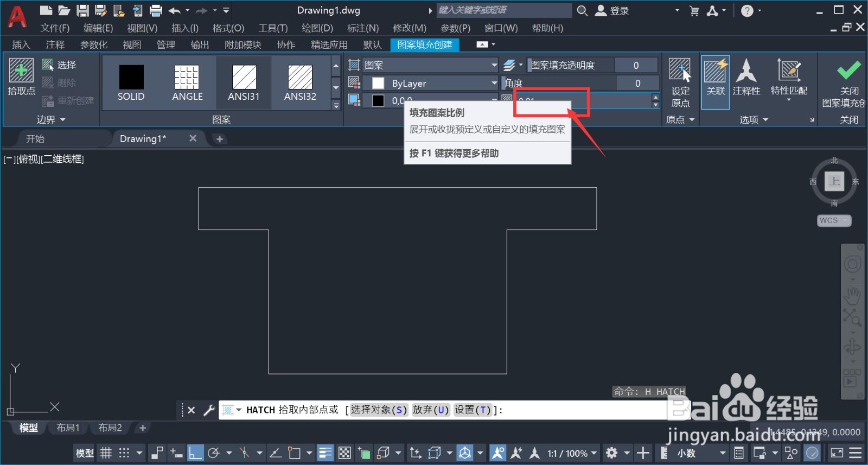868x465 pixels.
Task: Expand the 边界 panel dropdown
Action: (51, 119)
